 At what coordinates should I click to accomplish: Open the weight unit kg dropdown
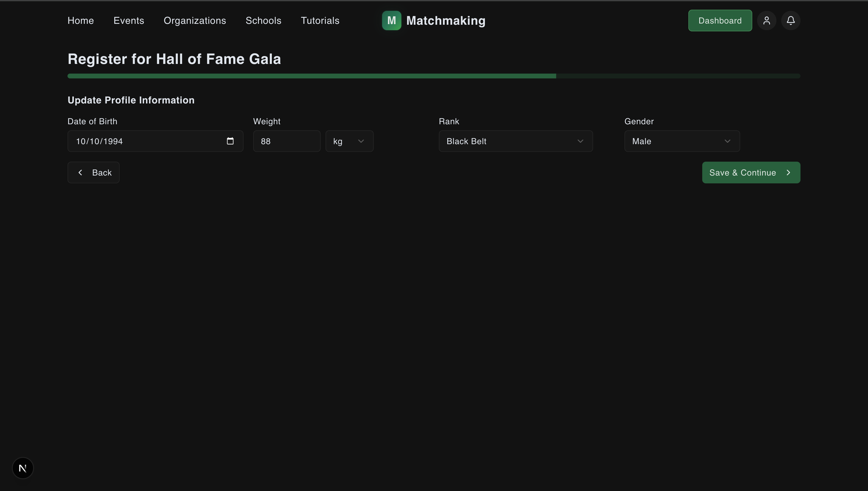coord(349,141)
